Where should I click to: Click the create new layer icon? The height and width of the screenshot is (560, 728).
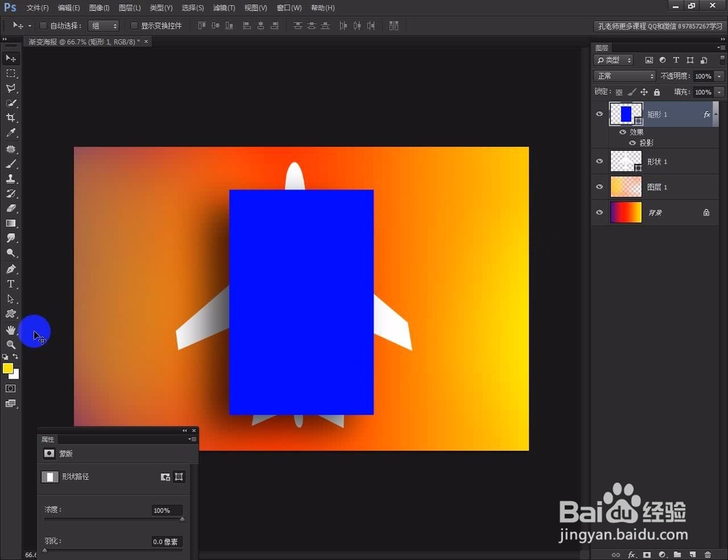pyautogui.click(x=693, y=554)
